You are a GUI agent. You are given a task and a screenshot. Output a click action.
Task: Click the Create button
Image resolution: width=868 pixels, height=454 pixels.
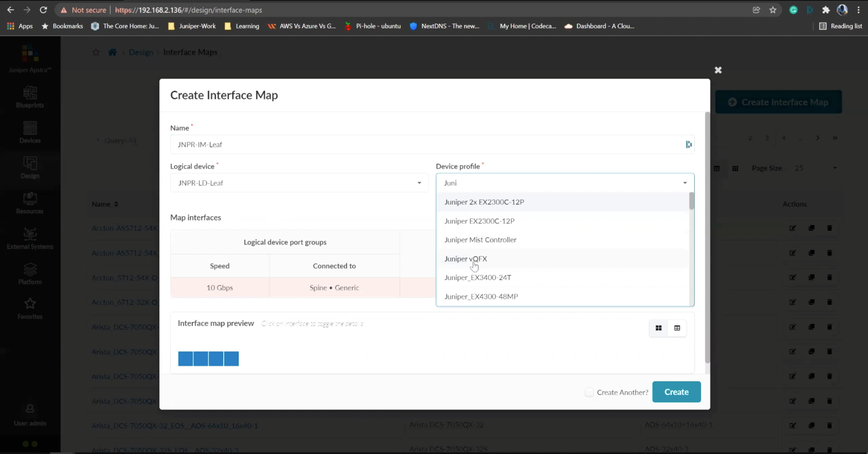676,392
